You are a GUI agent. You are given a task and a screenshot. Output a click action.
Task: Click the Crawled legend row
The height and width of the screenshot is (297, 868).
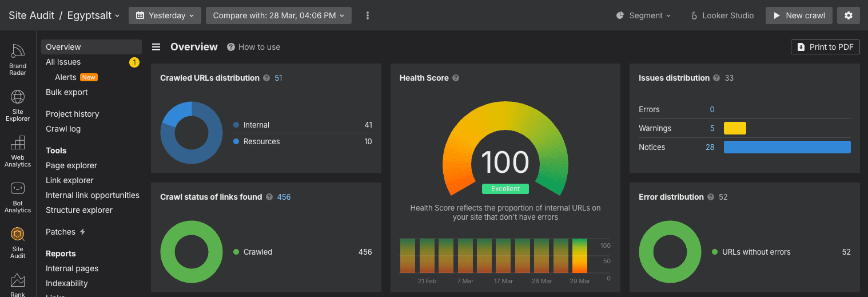click(x=302, y=252)
